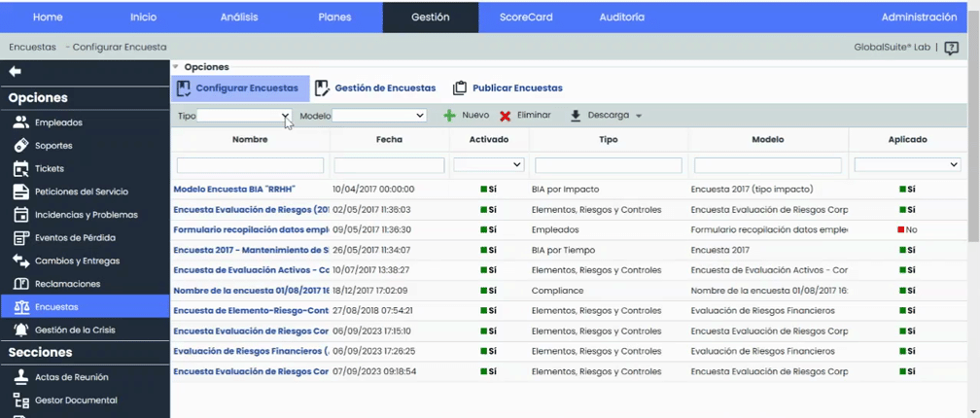The height and width of the screenshot is (418, 980).
Task: Open the ScoreCard menu
Action: (x=525, y=17)
